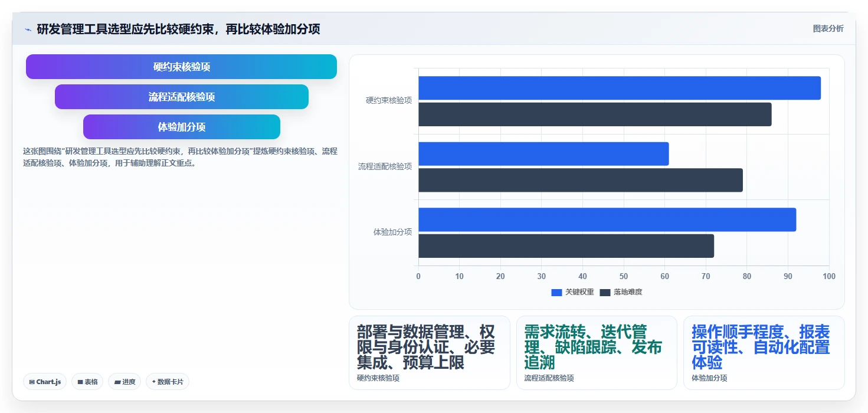Select the 硬约束核验项 funnel bar

tap(181, 67)
